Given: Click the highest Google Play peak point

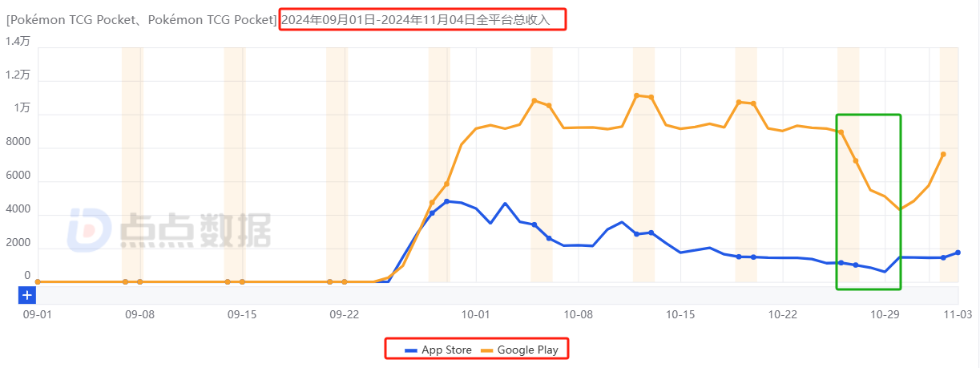Looking at the screenshot, I should (x=637, y=95).
